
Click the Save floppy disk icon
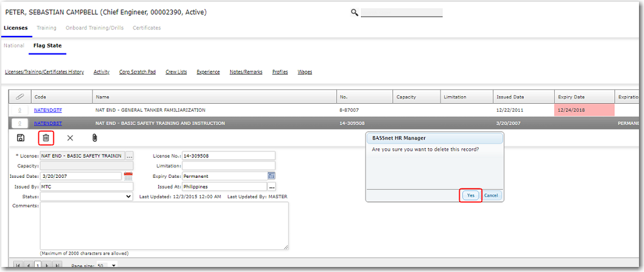(x=21, y=138)
